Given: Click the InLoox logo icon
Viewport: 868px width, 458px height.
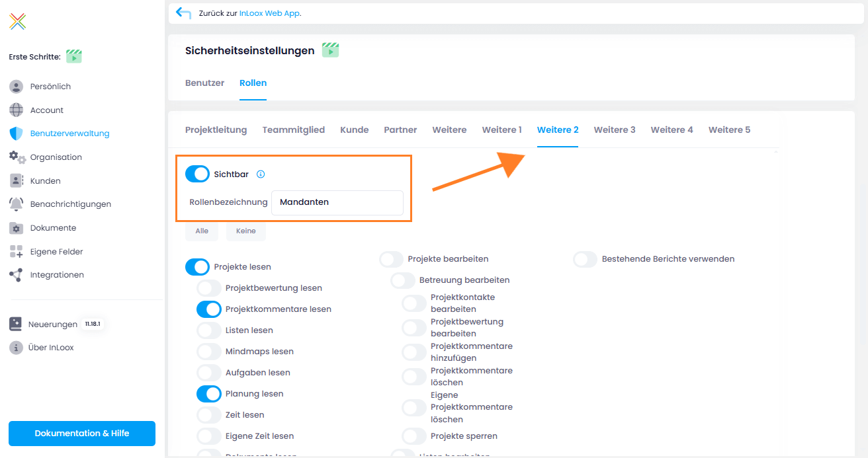Looking at the screenshot, I should coord(18,22).
